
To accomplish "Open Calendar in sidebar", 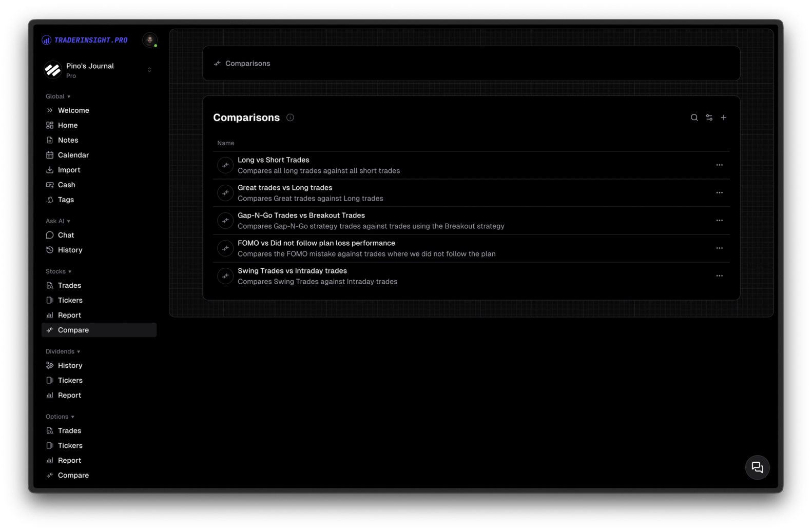I will tap(99, 155).
